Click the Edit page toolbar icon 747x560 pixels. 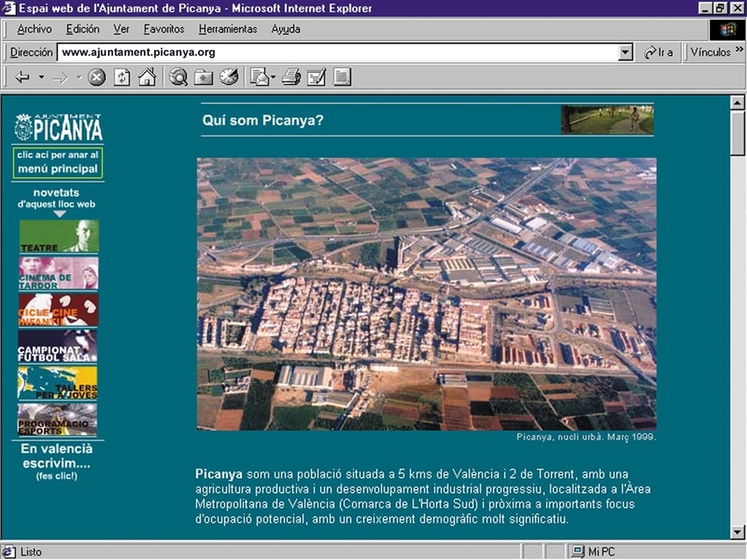pos(317,77)
